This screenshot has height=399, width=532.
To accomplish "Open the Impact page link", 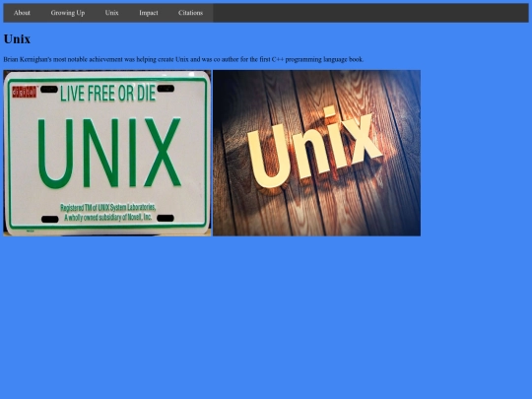I will coord(149,13).
